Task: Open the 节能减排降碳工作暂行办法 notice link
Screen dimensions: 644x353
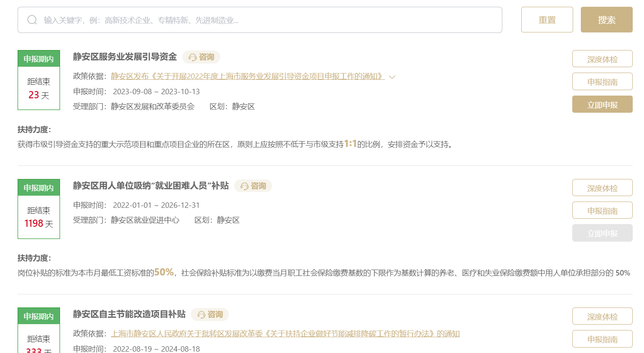Action: pyautogui.click(x=286, y=334)
